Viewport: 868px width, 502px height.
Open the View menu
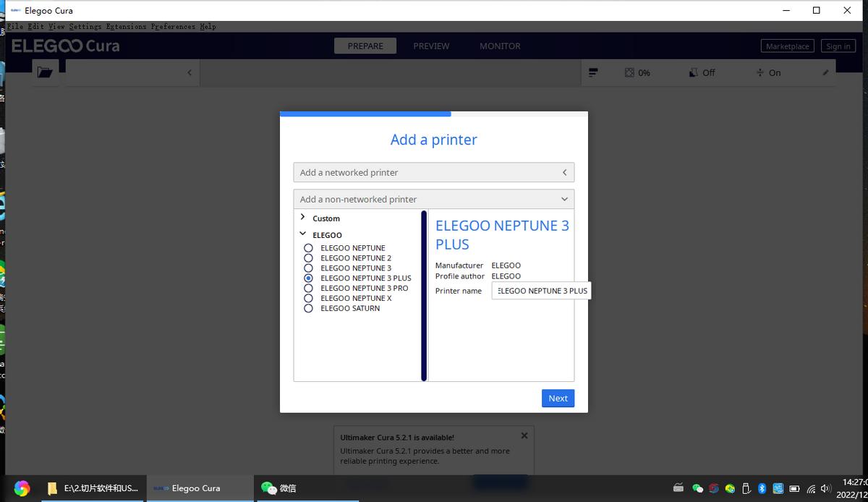coord(56,27)
